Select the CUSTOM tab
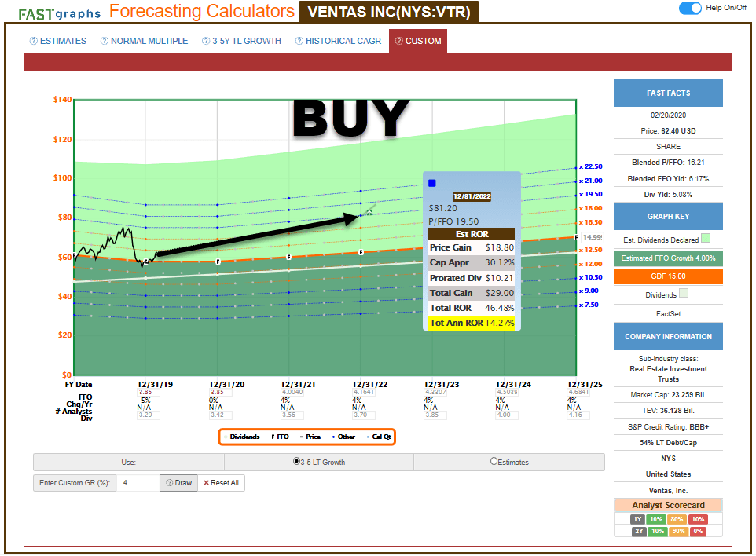This screenshot has height=556, width=756. click(418, 41)
